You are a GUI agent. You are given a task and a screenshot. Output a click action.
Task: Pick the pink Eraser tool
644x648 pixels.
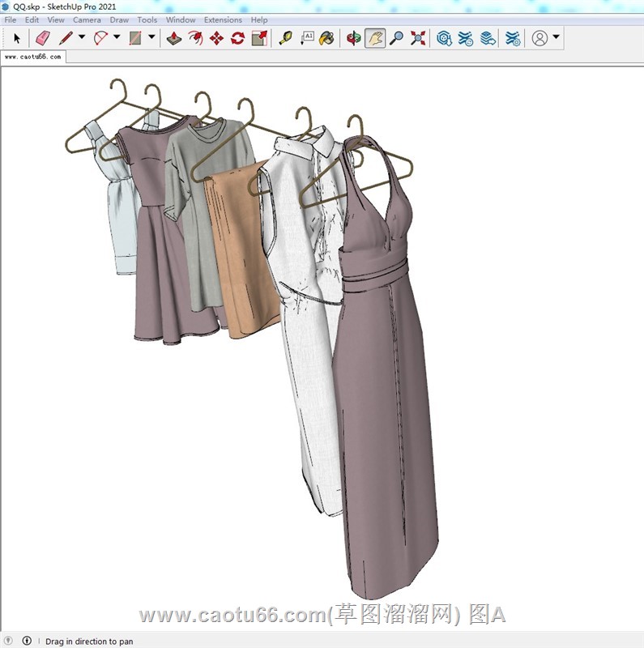pos(43,38)
